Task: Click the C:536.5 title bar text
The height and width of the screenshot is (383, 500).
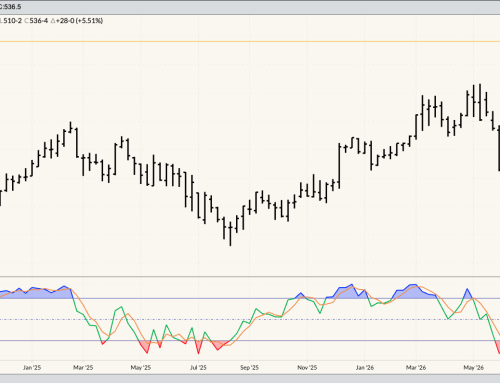Action: tap(11, 7)
